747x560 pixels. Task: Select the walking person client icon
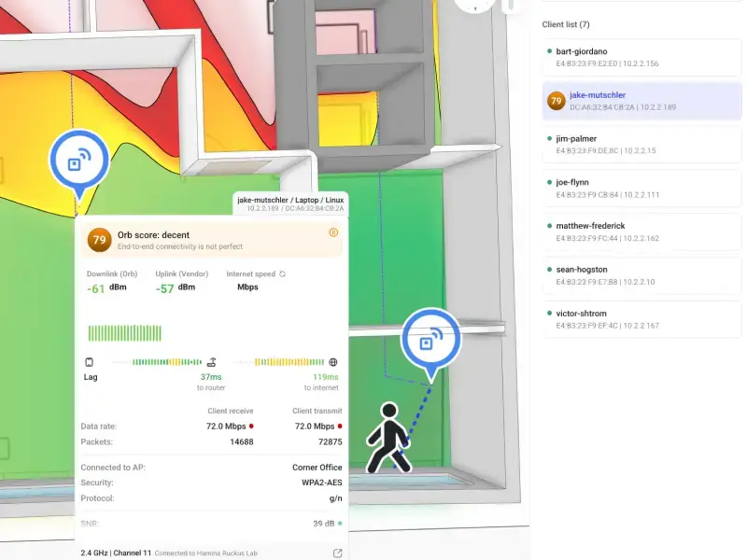click(x=388, y=437)
